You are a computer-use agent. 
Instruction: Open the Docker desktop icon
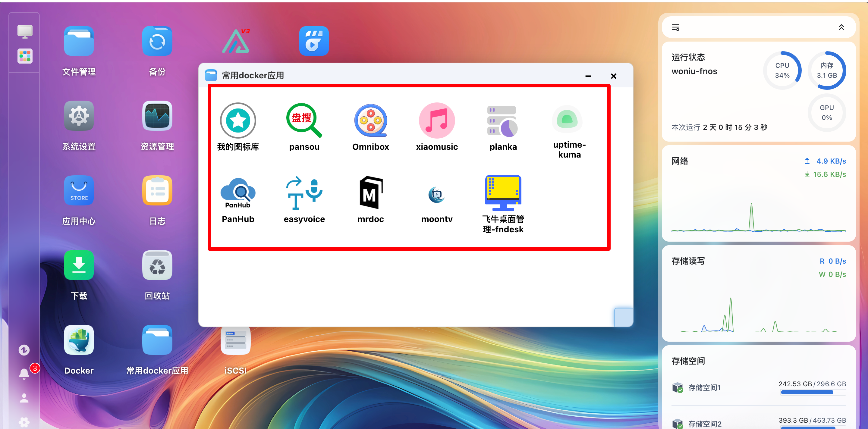(x=79, y=340)
